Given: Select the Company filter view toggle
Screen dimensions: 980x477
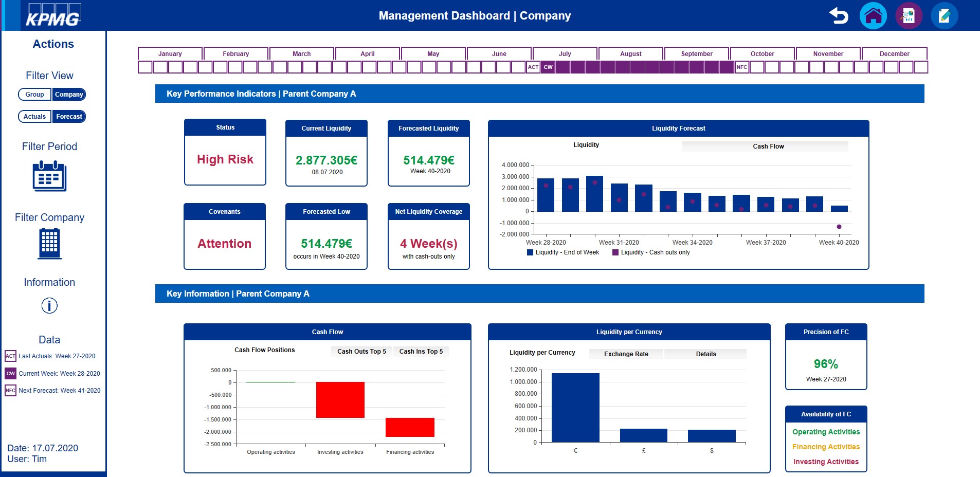Looking at the screenshot, I should [69, 95].
